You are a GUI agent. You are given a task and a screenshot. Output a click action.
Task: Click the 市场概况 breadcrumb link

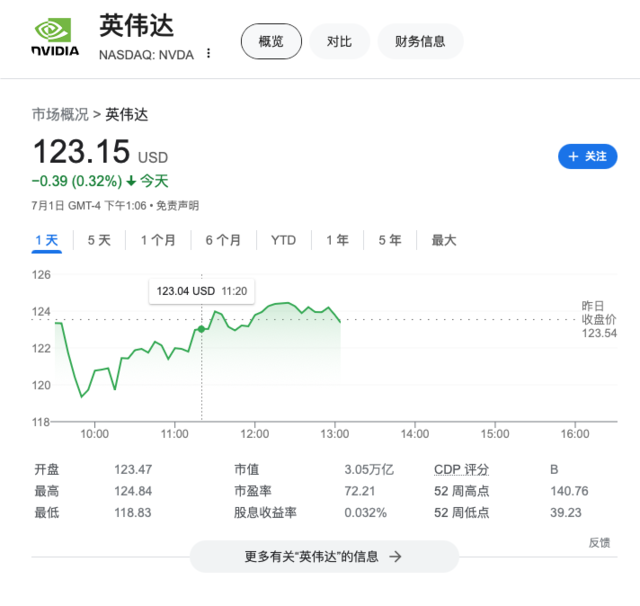[x=60, y=115]
